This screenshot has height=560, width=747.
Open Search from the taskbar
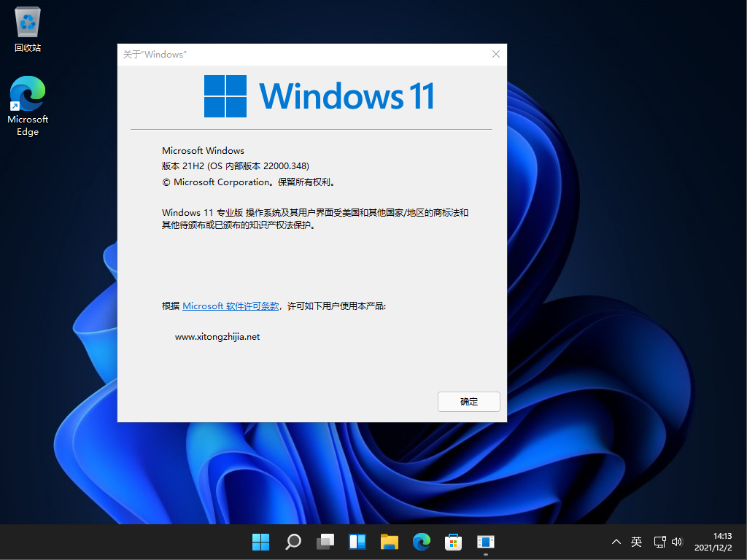tap(293, 542)
